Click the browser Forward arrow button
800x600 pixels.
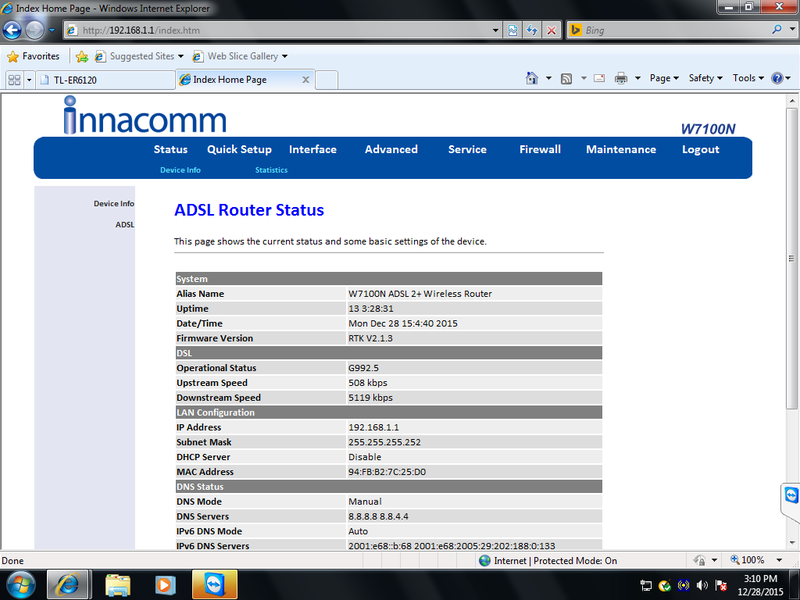35,30
